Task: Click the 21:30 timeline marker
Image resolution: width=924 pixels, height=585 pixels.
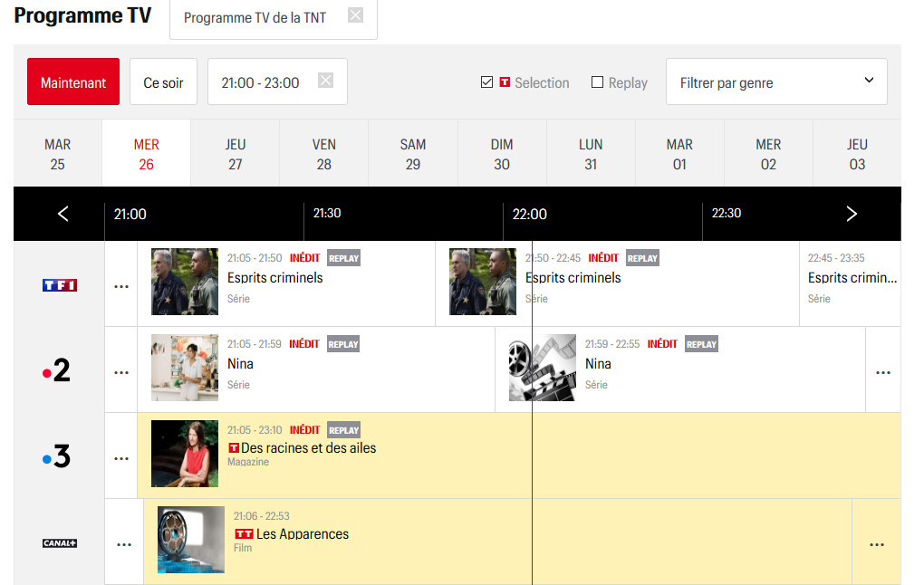Action: [x=327, y=213]
